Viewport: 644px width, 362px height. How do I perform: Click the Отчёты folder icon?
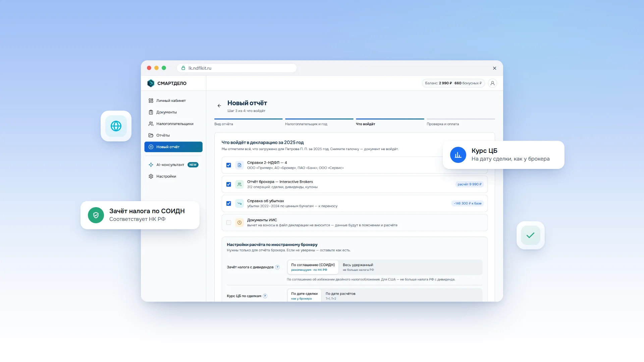[x=151, y=135]
